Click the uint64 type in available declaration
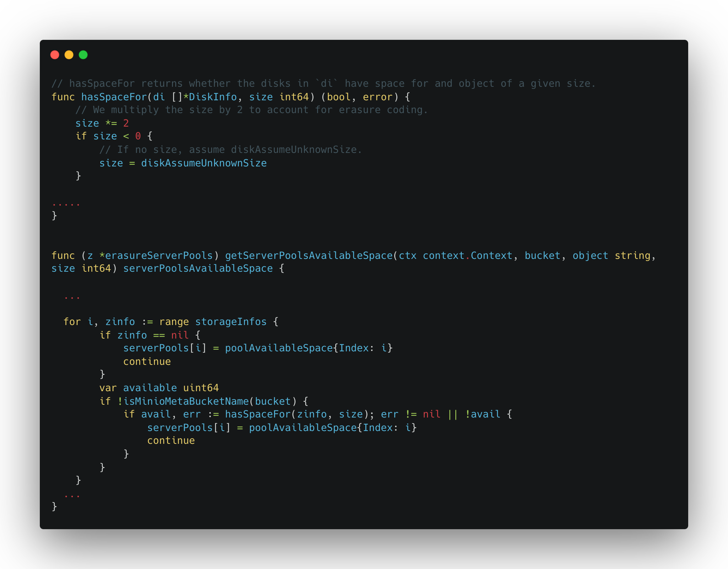The width and height of the screenshot is (728, 569). click(201, 388)
